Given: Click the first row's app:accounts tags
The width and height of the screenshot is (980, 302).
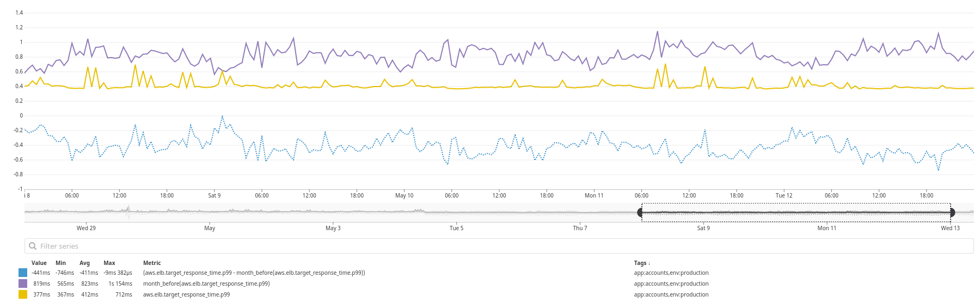Looking at the screenshot, I should [x=671, y=273].
